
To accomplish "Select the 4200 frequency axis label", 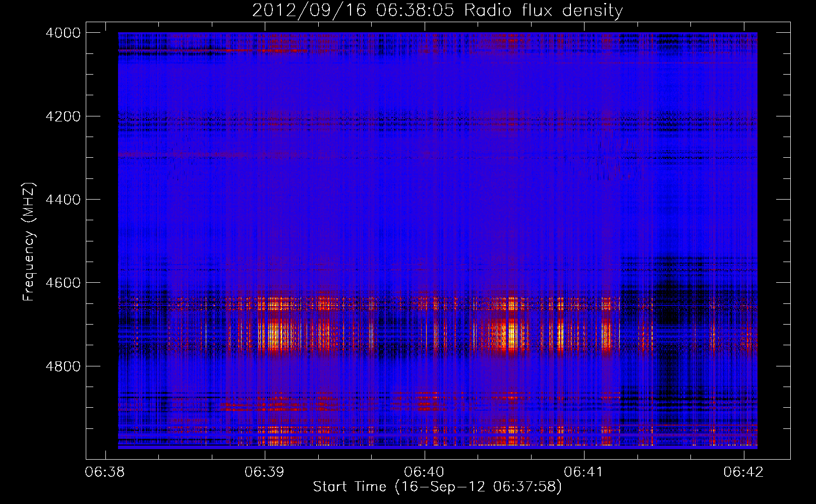I will (x=63, y=116).
